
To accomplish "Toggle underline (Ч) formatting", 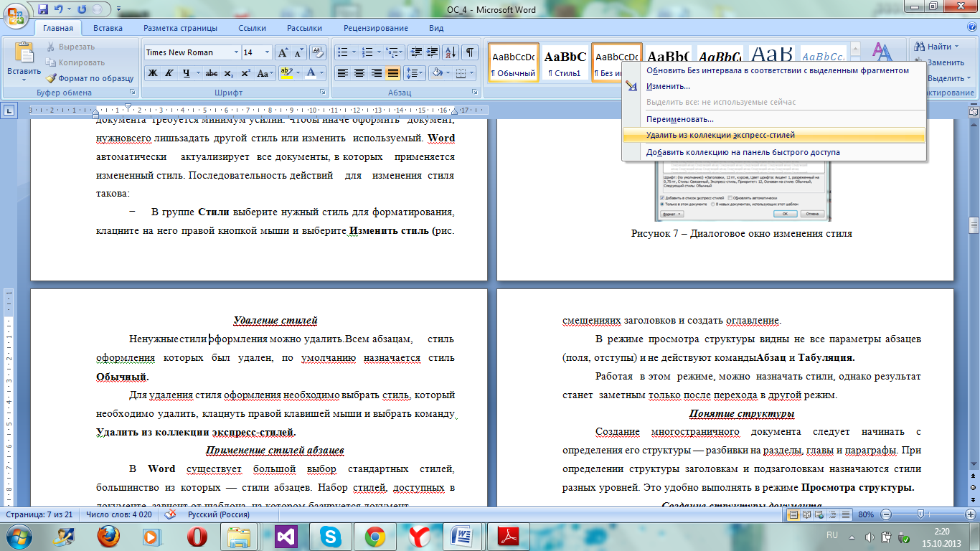I will (186, 73).
